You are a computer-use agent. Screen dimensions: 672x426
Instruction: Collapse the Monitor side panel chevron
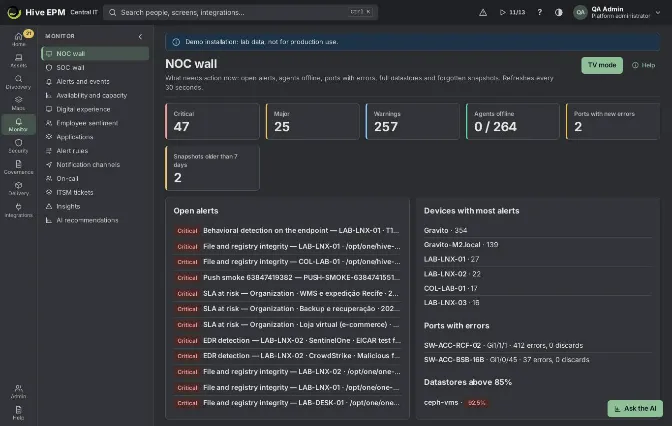[140, 36]
